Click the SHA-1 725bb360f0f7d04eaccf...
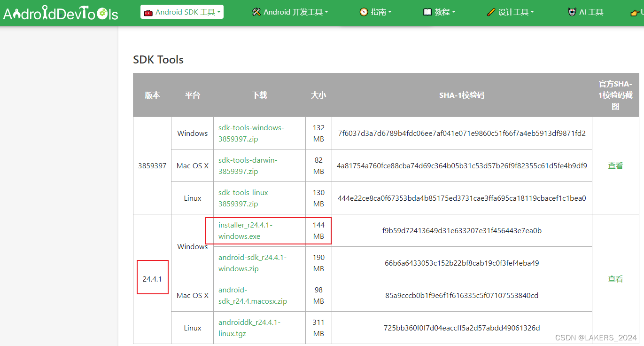 click(x=462, y=328)
